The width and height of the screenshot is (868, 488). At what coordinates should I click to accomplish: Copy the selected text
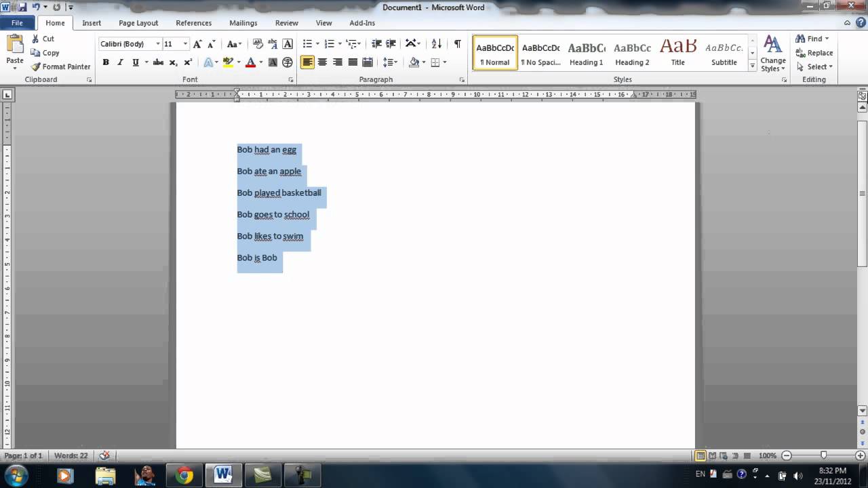pos(45,53)
